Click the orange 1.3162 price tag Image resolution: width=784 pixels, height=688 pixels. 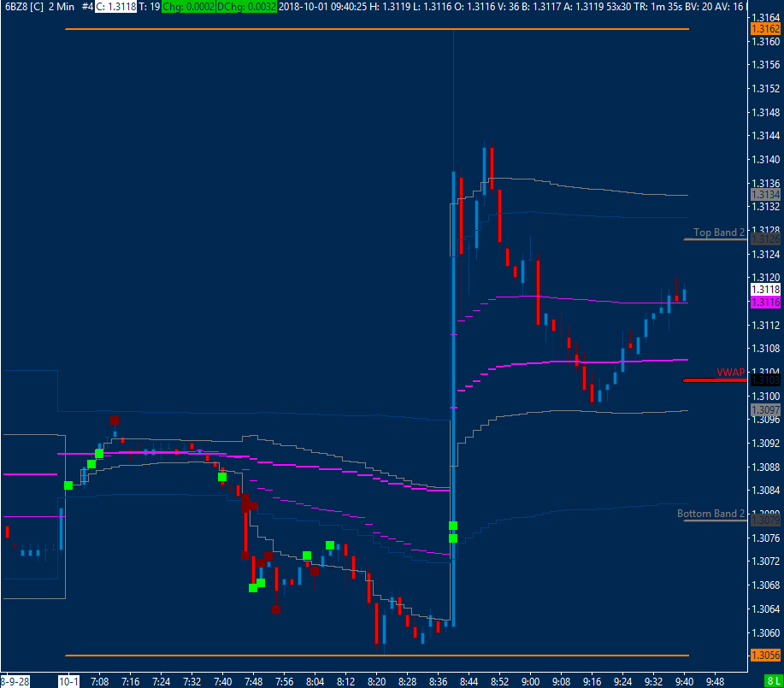point(765,29)
